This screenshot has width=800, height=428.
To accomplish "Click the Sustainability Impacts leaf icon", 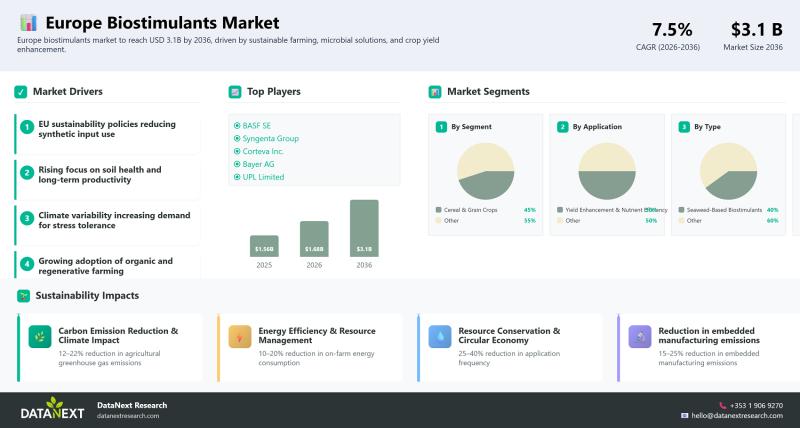I will pyautogui.click(x=23, y=296).
